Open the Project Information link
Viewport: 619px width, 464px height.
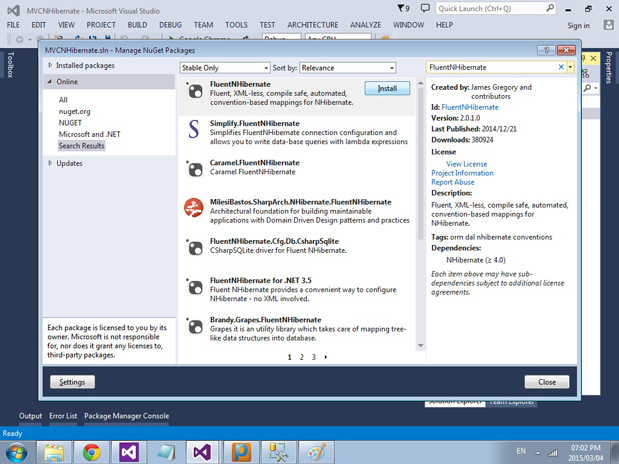click(462, 173)
